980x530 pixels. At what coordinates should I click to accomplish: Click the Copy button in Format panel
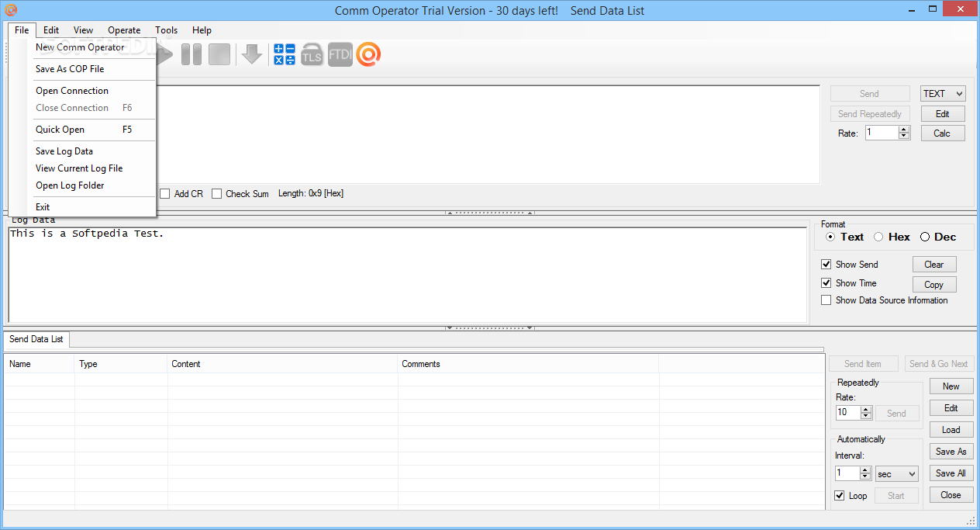pos(934,285)
